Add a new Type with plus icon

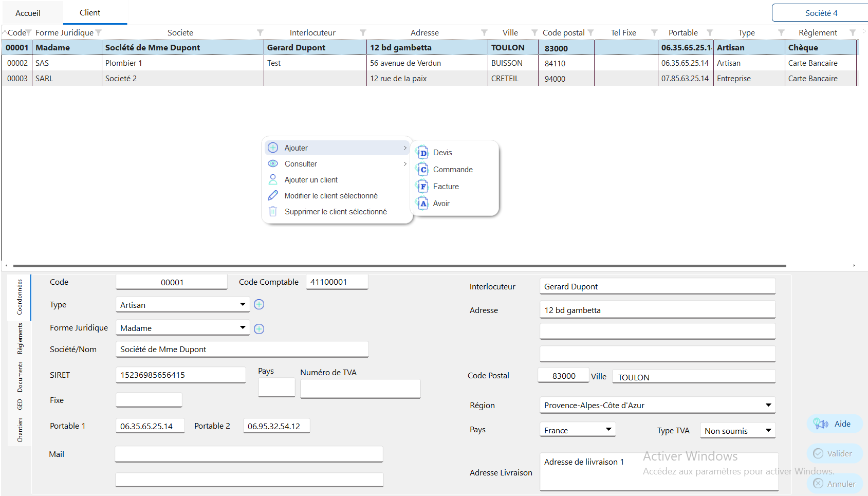pyautogui.click(x=259, y=304)
